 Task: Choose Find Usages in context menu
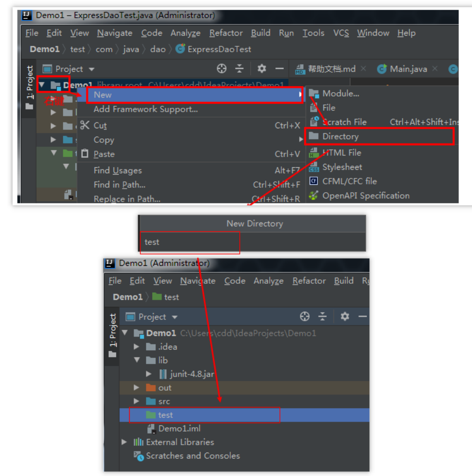(x=191, y=170)
